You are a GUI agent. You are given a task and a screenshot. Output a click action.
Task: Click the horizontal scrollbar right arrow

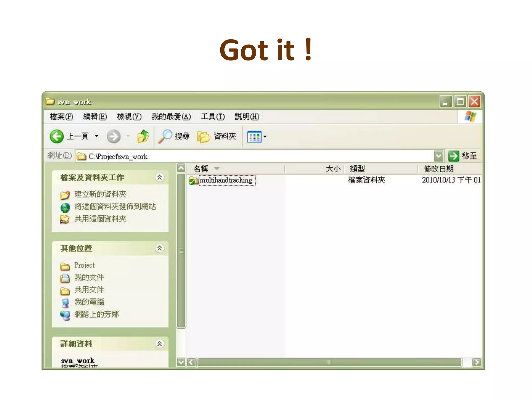[476, 362]
